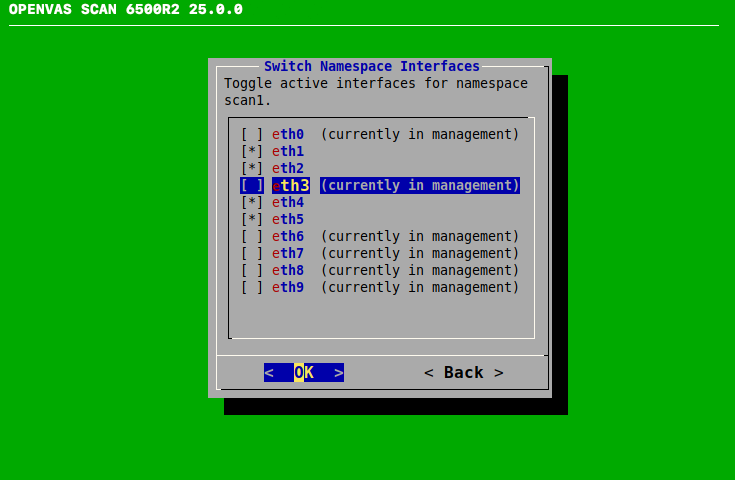Toggle the eth0 checkbox
Screen dimensions: 735x480
pyautogui.click(x=252, y=134)
